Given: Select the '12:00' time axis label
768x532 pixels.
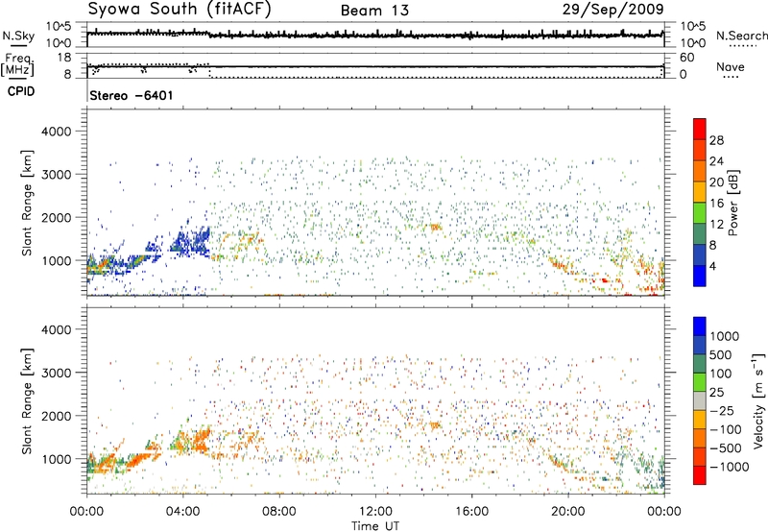Looking at the screenshot, I should [375, 512].
